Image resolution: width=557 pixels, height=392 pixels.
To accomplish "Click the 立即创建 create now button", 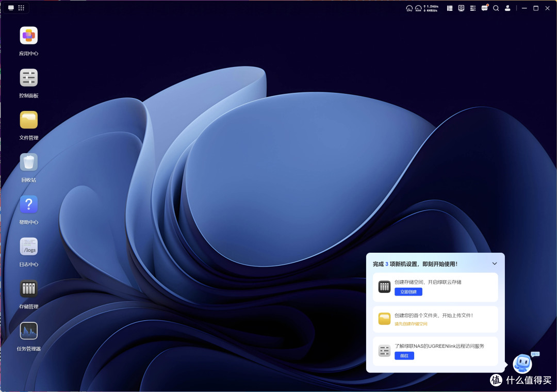I will (408, 292).
